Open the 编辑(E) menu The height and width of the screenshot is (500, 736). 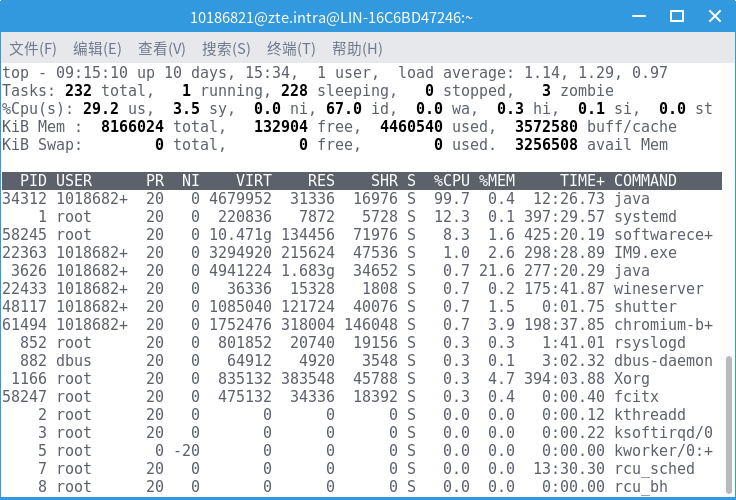97,49
